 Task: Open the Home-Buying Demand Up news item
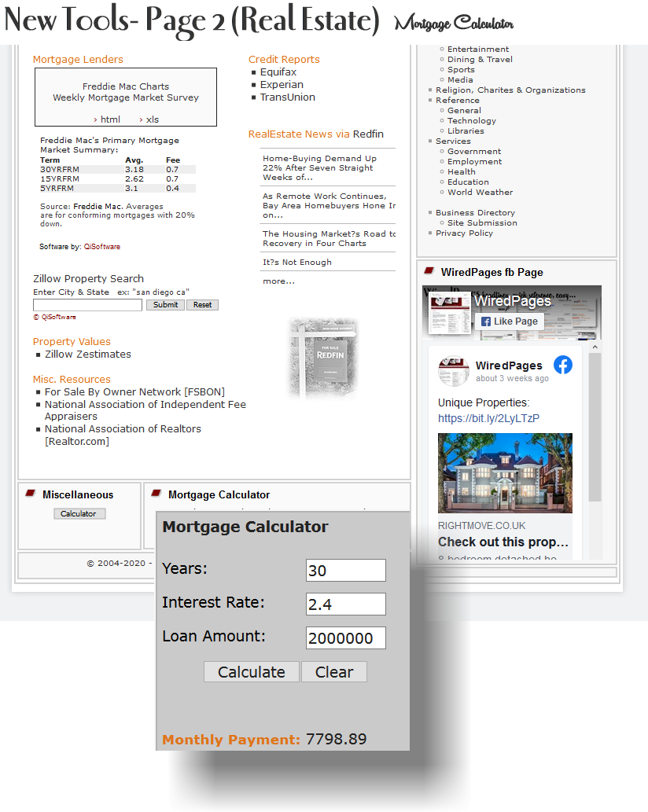[319, 167]
